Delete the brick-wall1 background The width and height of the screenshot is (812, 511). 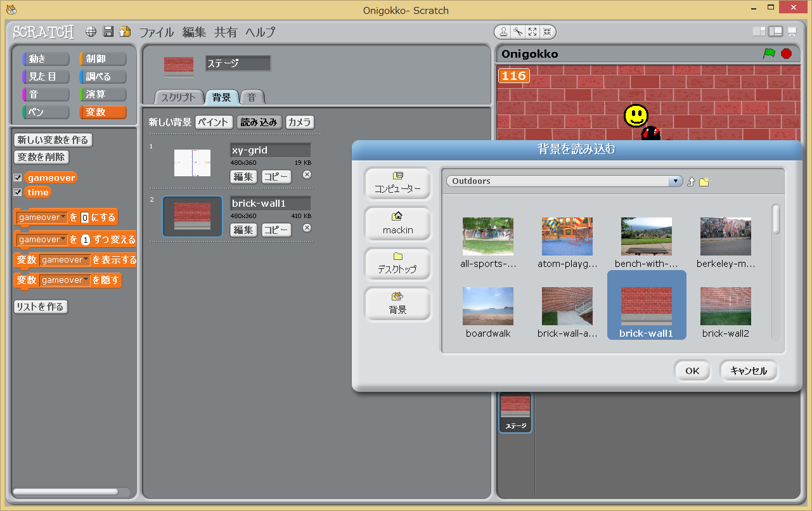tap(307, 228)
